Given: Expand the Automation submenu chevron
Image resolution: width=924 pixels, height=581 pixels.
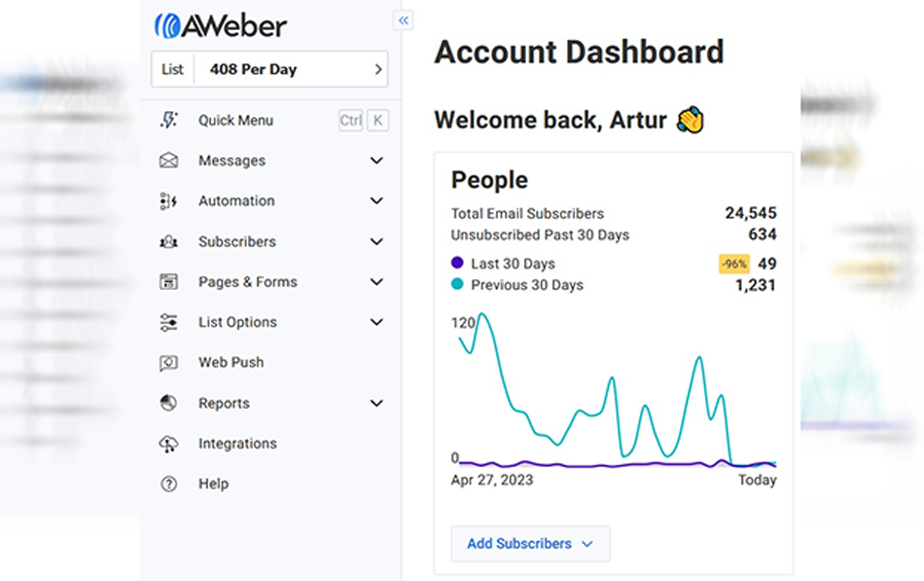Looking at the screenshot, I should [376, 201].
